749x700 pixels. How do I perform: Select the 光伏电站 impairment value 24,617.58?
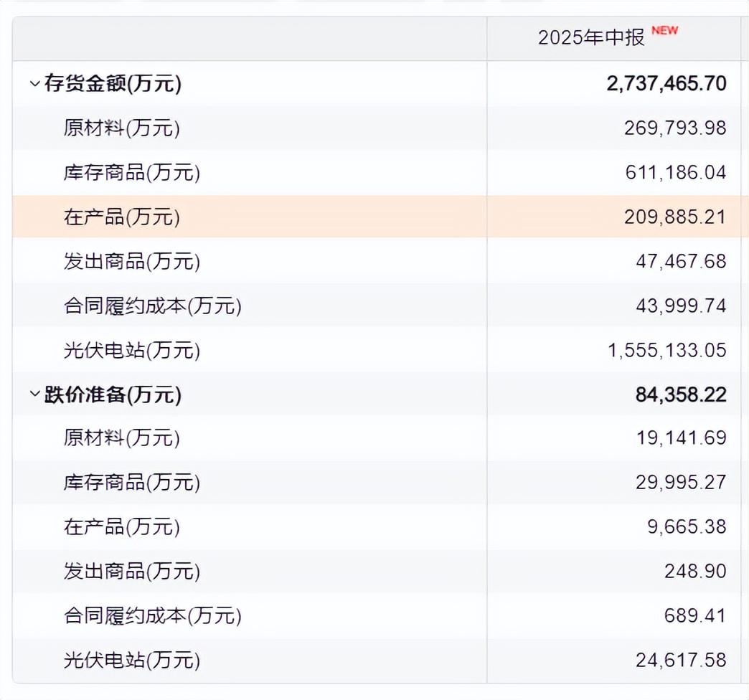[x=681, y=661]
